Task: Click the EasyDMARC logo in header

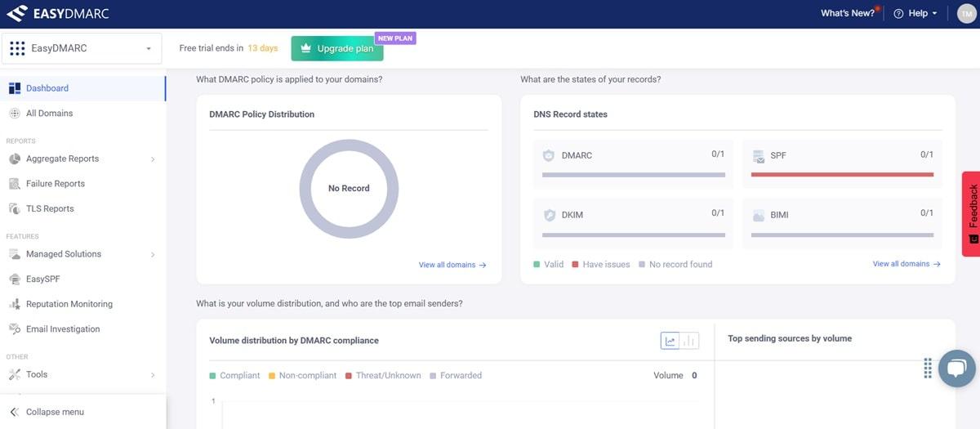Action: pos(57,14)
